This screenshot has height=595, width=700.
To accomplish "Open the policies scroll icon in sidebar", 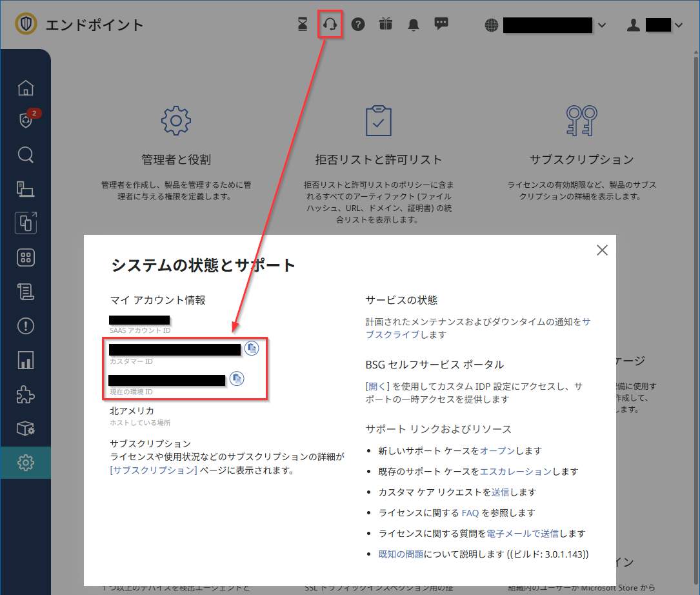I will [x=25, y=292].
